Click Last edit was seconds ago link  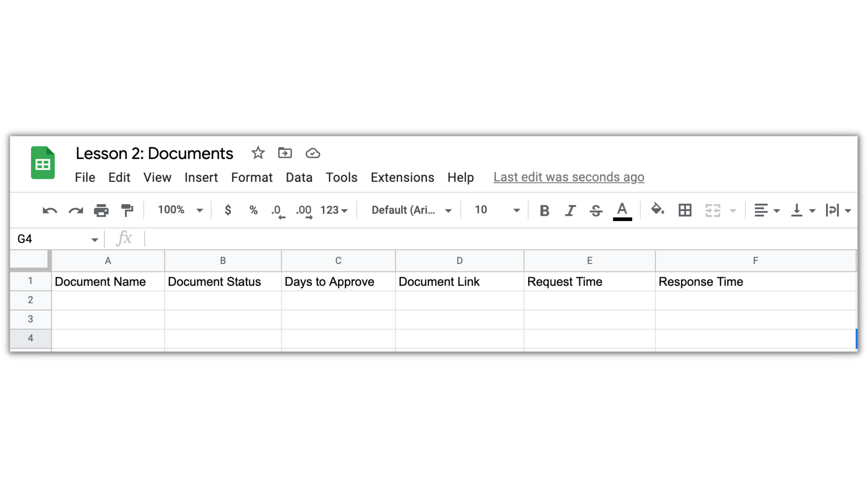(569, 177)
